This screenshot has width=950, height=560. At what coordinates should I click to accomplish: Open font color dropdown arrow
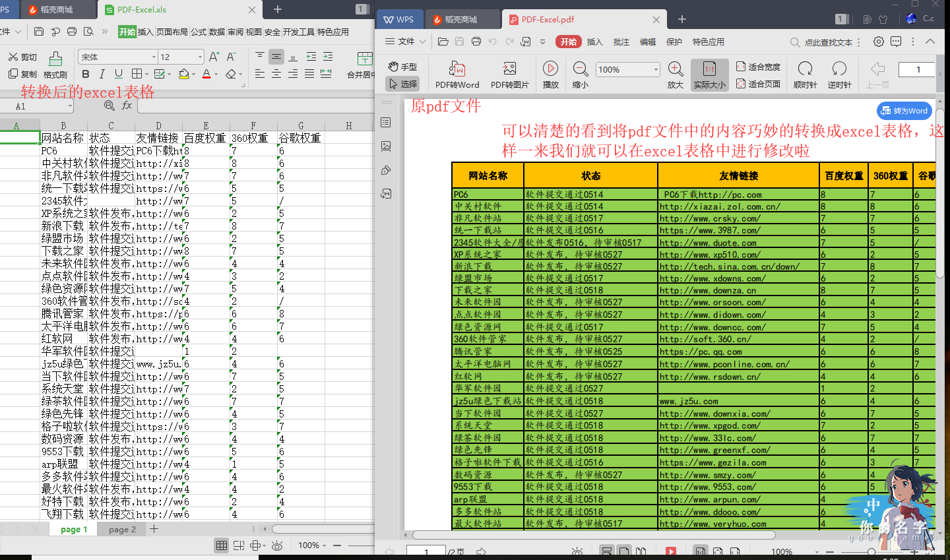(x=216, y=75)
